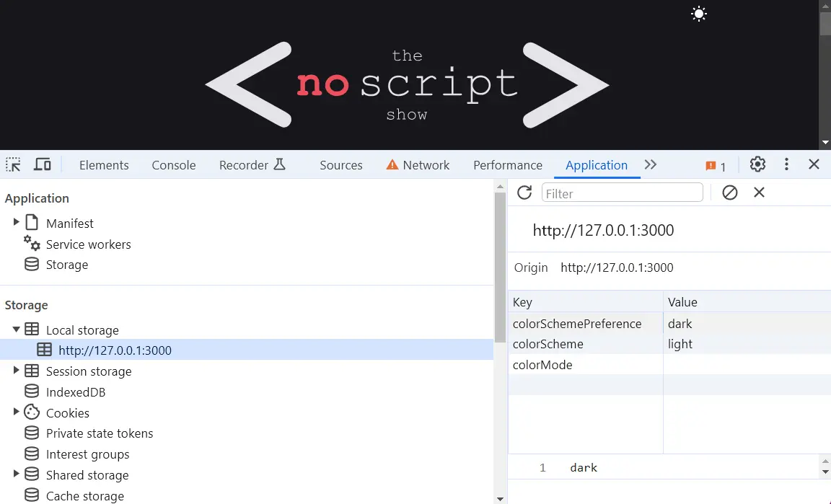This screenshot has width=831, height=504.
Task: Open the DevTools three-dot menu
Action: 786,164
